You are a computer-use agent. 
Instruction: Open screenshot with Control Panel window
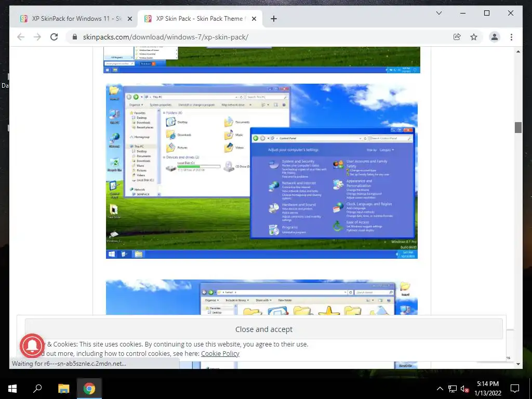(x=262, y=171)
